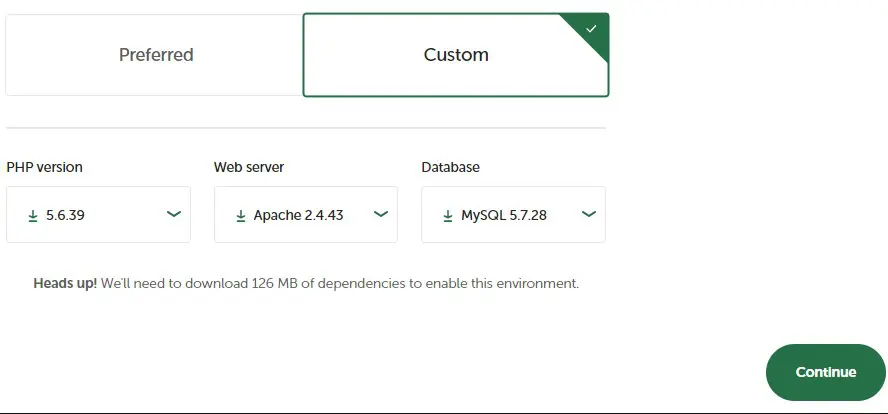Expand the Database dropdown chevron
This screenshot has width=888, height=414.
click(588, 214)
